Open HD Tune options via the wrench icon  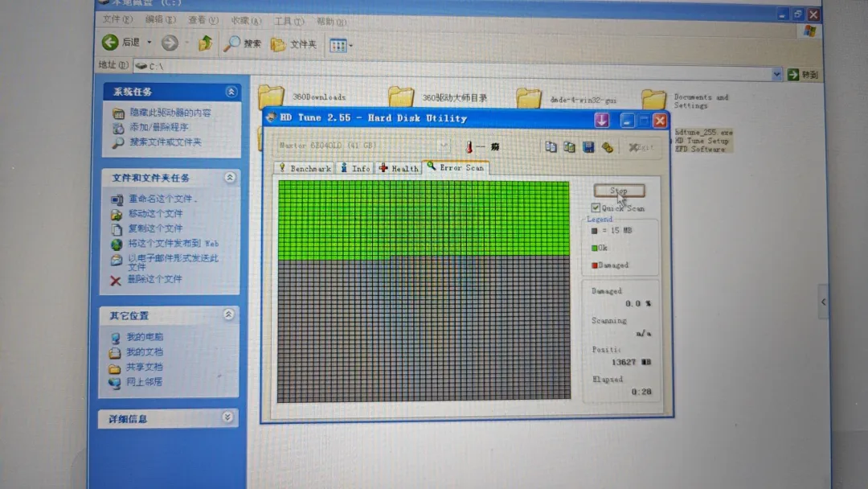pos(607,147)
